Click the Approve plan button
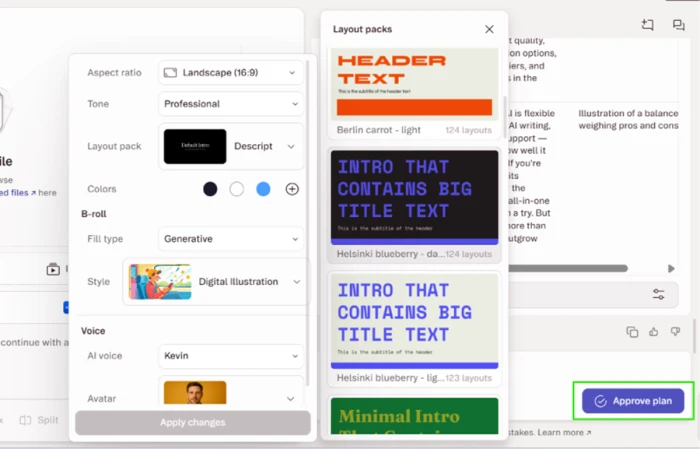The height and width of the screenshot is (449, 700). tap(633, 401)
